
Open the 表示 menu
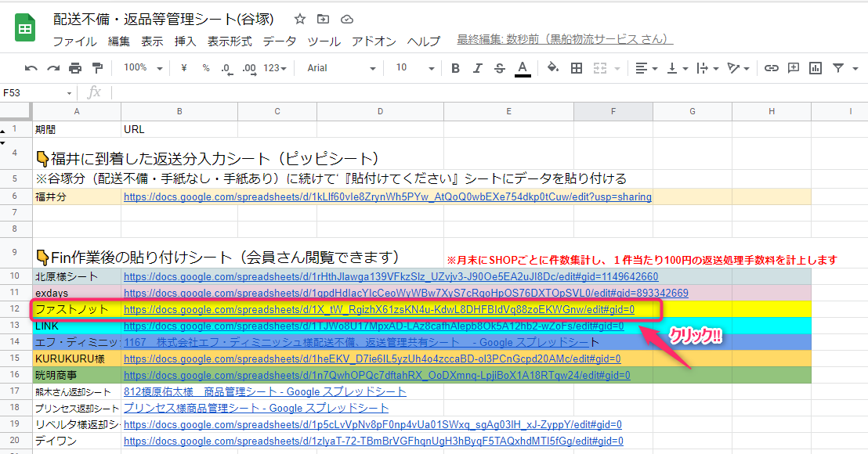coord(152,41)
